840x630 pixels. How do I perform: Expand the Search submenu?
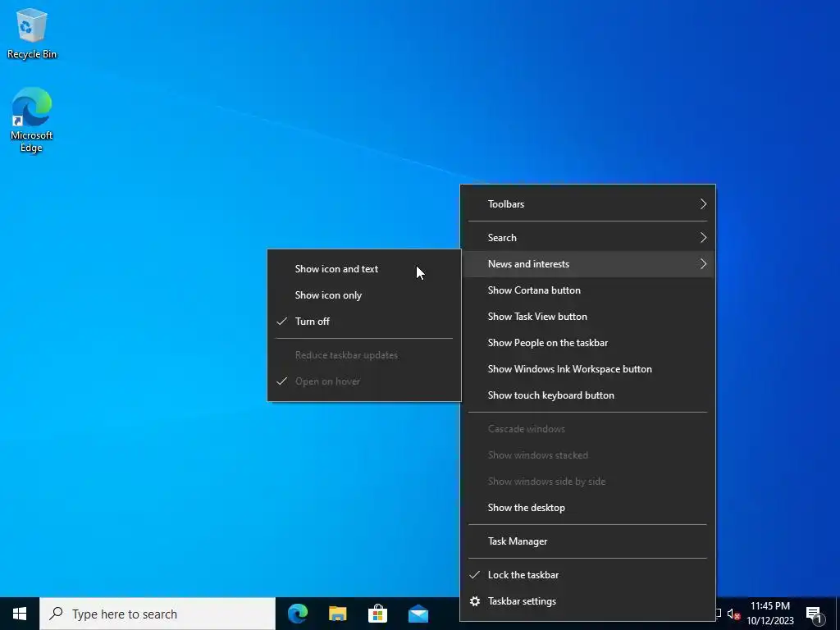click(x=587, y=238)
